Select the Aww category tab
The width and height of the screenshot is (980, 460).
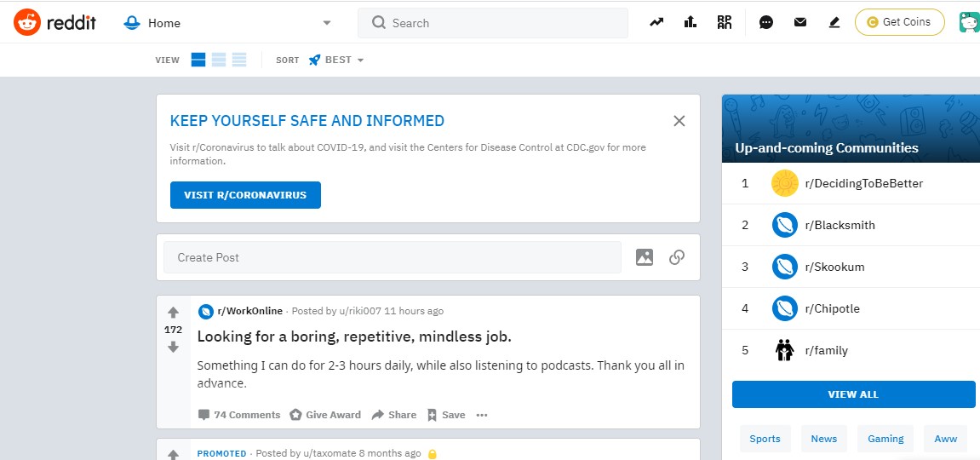click(x=946, y=439)
